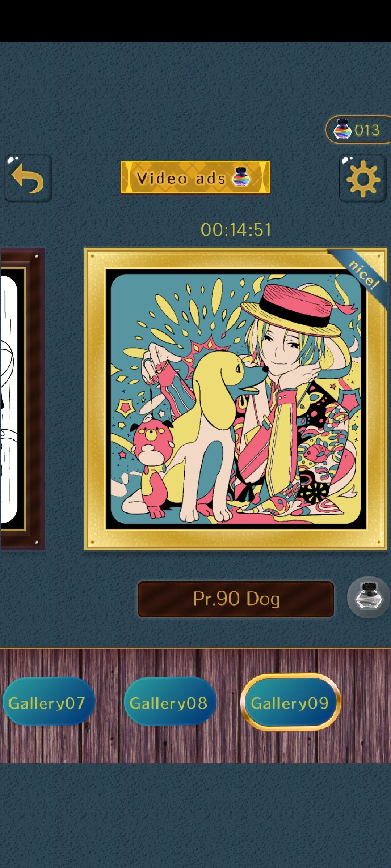Tap the back arrow icon
The width and height of the screenshot is (391, 868).
(28, 178)
